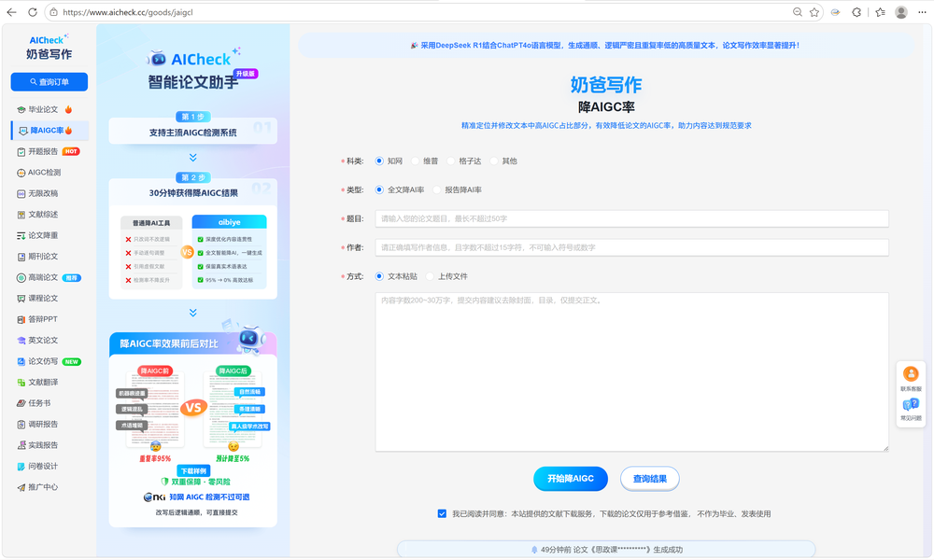This screenshot has width=934, height=560.
Task: Click the DeepSeek R1 announcement banner
Action: click(605, 45)
